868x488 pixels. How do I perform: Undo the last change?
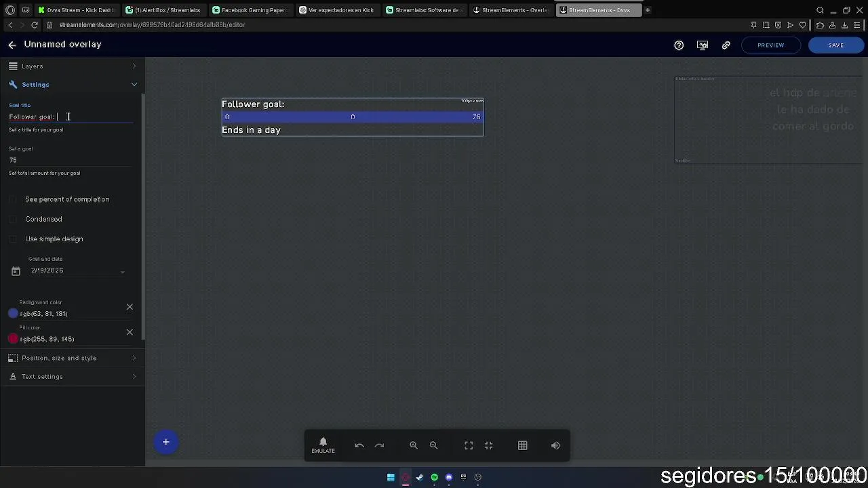(359, 445)
